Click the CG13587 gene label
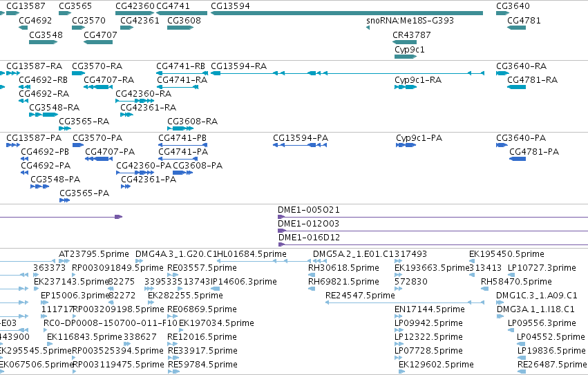588x375 pixels. [x=26, y=6]
